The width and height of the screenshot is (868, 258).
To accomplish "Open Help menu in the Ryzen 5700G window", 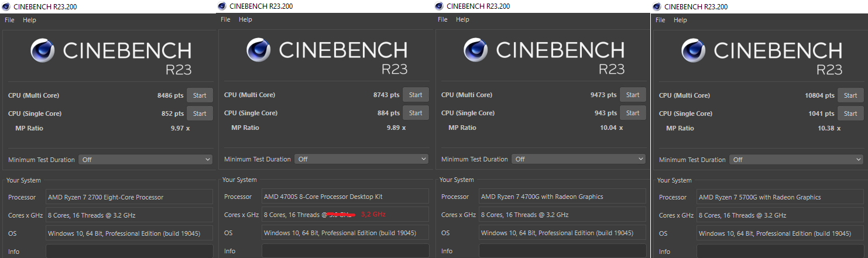I will (680, 20).
